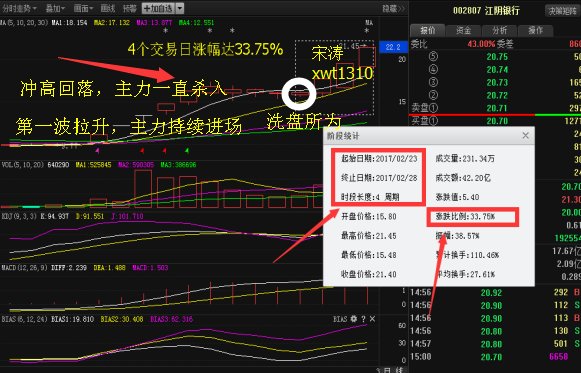This screenshot has width=581, height=373.
Task: Click the MA(5,10,20,30) indicator label
Action: pos(24,23)
